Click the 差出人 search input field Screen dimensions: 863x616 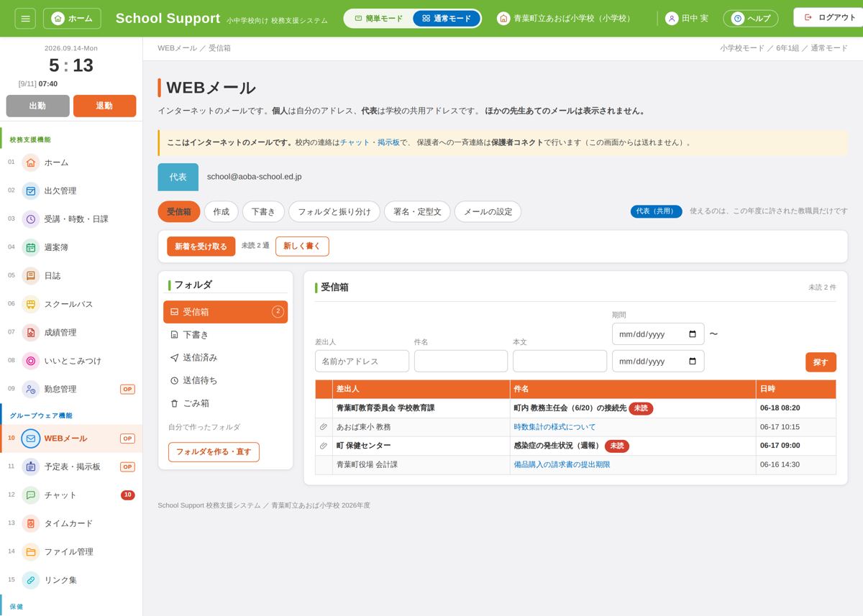[x=362, y=361]
